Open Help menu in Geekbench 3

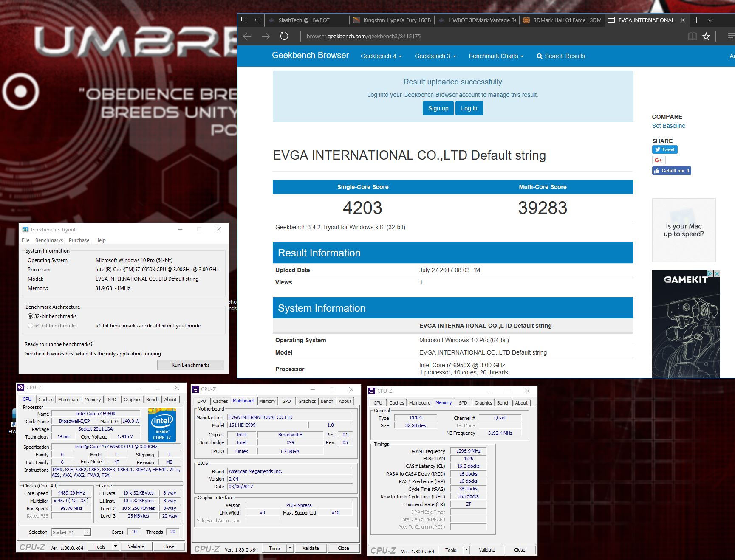(x=100, y=240)
